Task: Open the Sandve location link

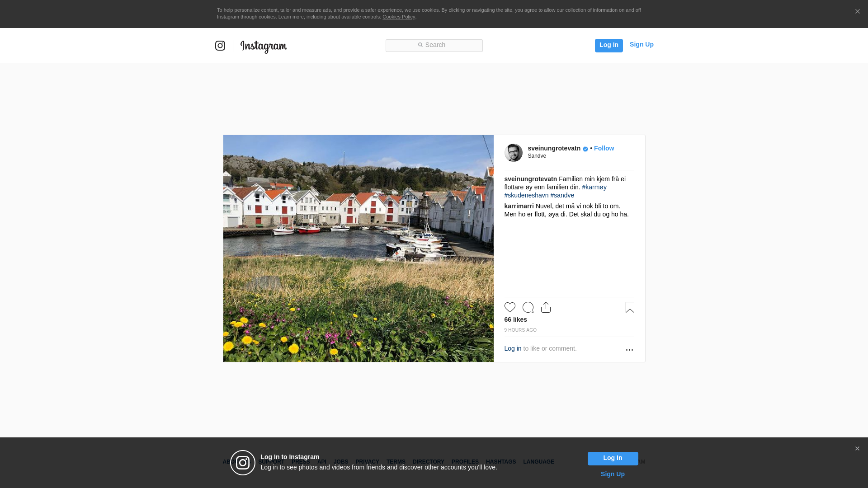Action: [x=537, y=156]
